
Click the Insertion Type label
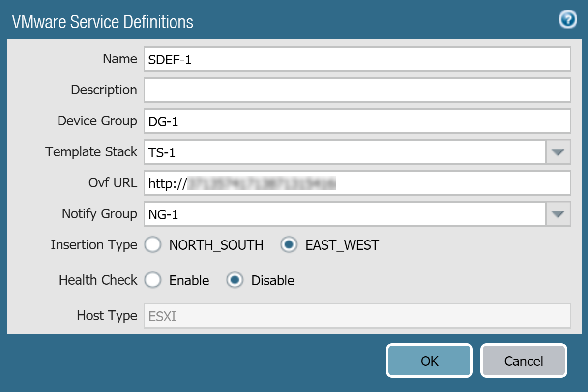point(93,245)
